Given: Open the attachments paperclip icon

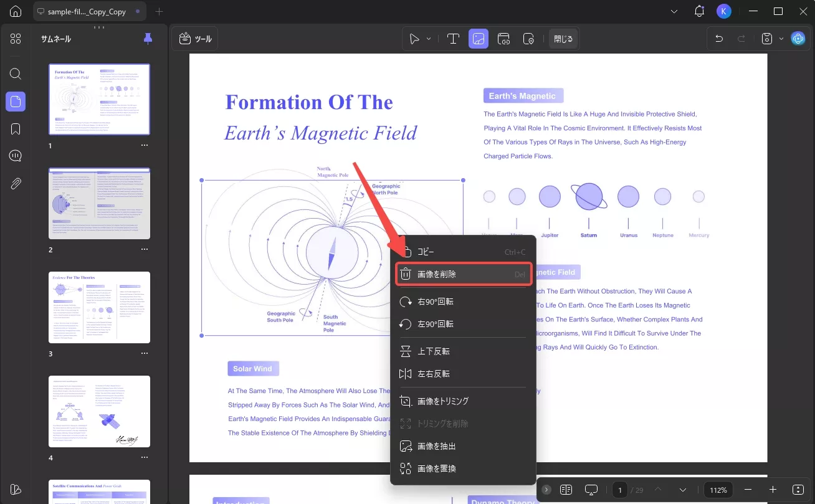Looking at the screenshot, I should pyautogui.click(x=16, y=183).
